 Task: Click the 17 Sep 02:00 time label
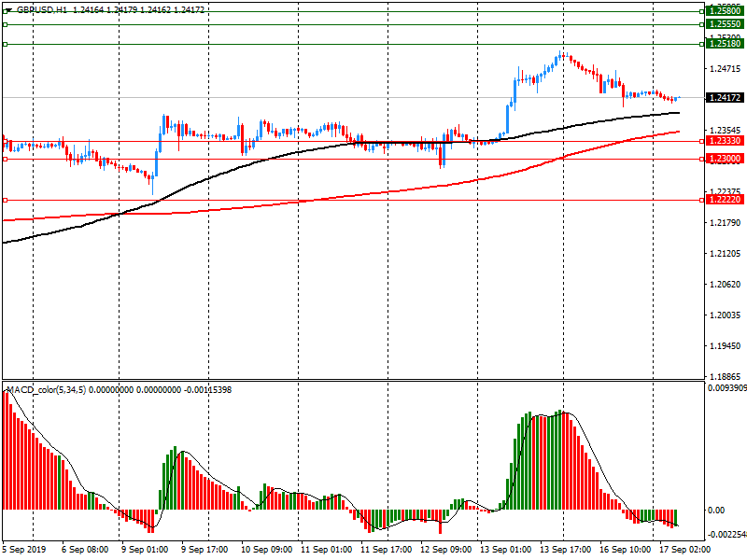tap(685, 550)
